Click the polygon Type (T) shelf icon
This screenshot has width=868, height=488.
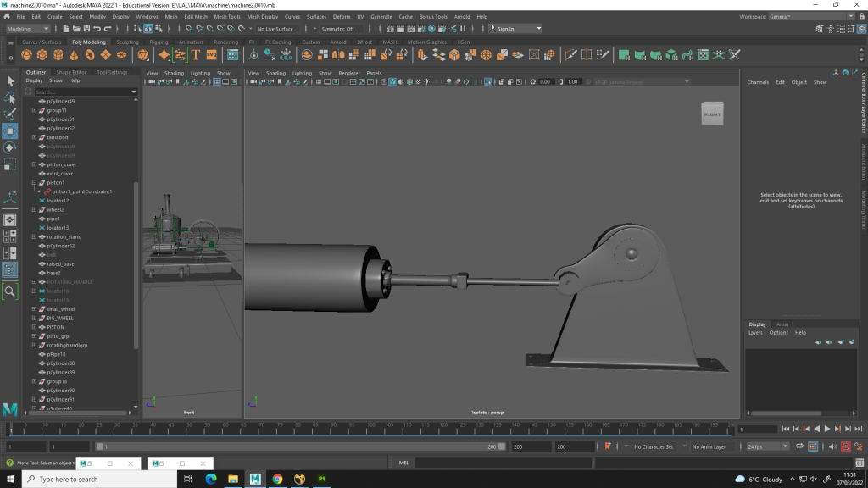pos(196,55)
